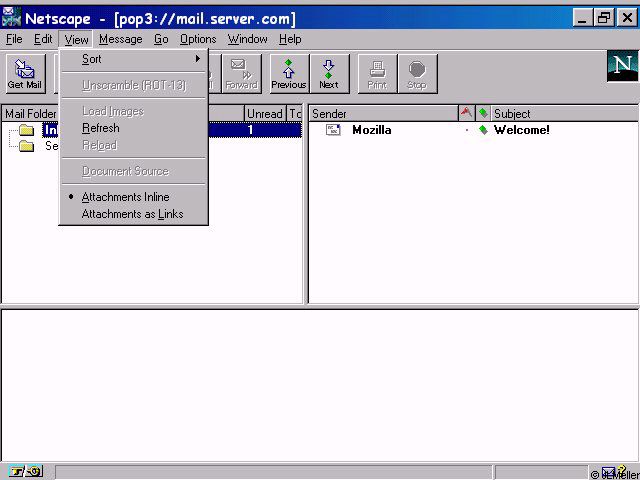Viewport: 640px width, 480px height.
Task: Toggle the unread diamond on Welcome! message
Action: [483, 130]
